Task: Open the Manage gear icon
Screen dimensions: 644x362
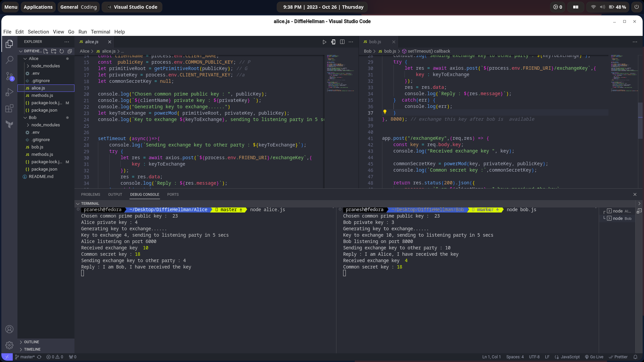Action: pyautogui.click(x=9, y=345)
